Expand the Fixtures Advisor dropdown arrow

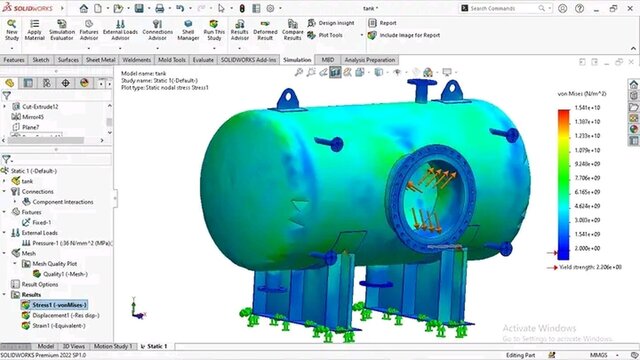tap(89, 48)
